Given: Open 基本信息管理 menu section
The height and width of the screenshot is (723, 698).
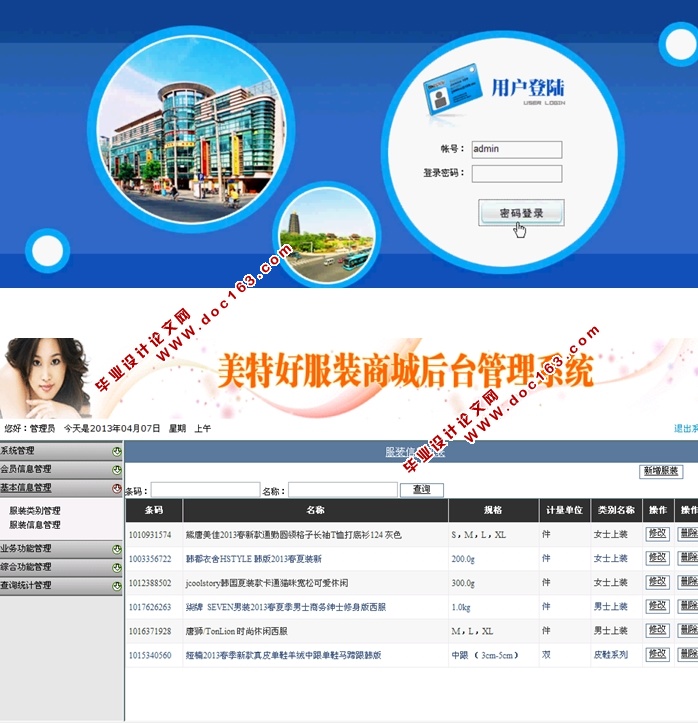Looking at the screenshot, I should [x=61, y=488].
